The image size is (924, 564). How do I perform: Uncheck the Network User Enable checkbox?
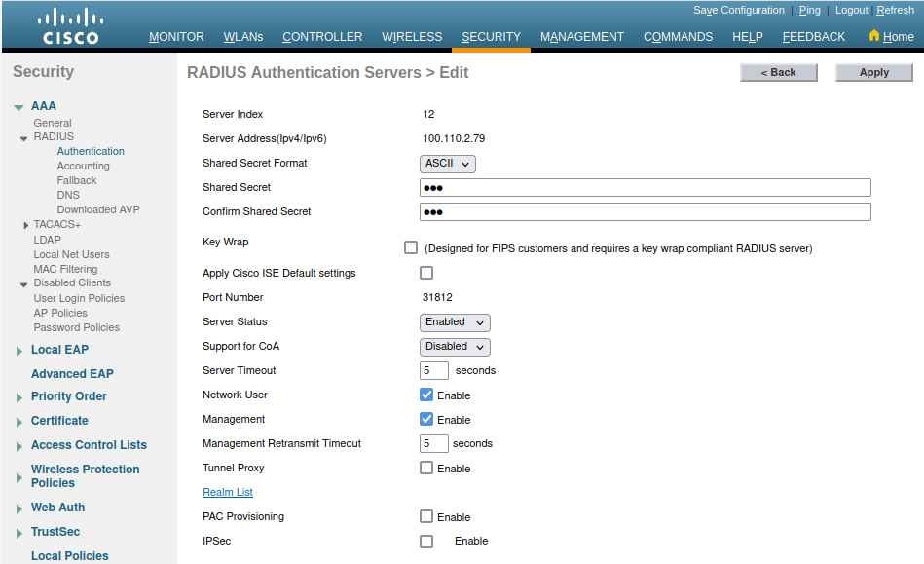coord(426,395)
